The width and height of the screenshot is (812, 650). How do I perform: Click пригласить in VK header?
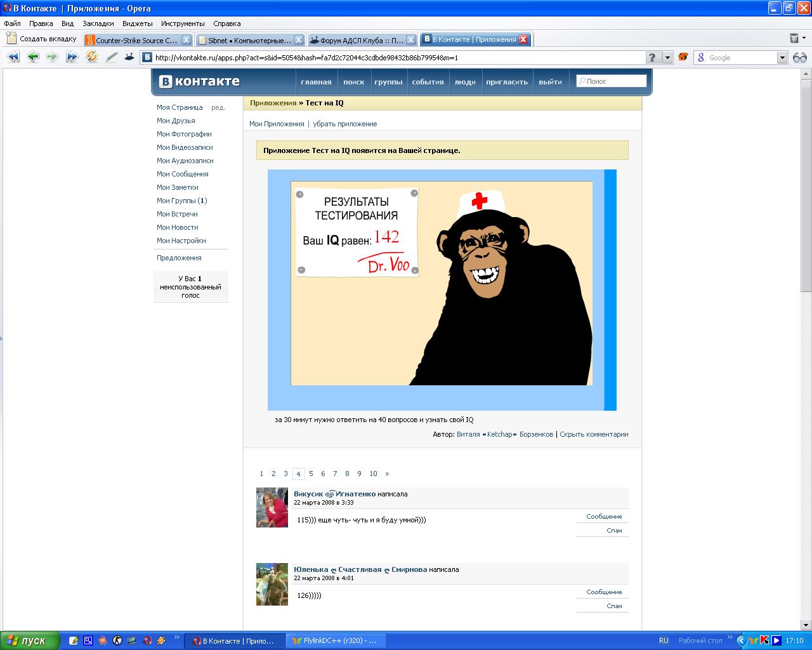coord(507,82)
